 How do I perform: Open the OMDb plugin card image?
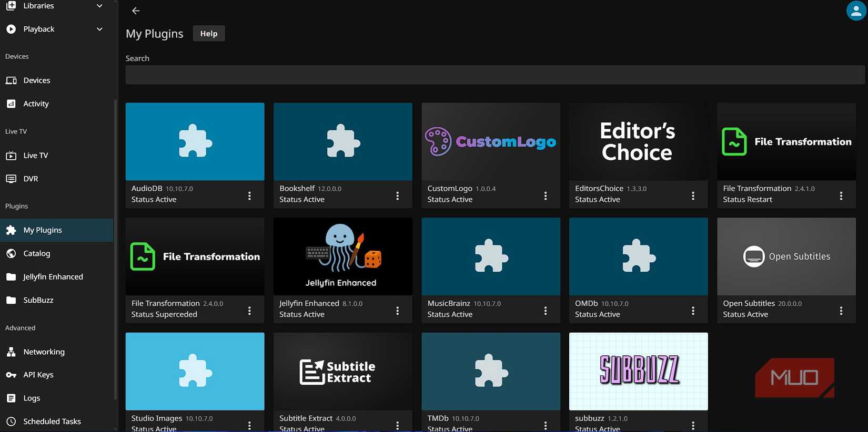[639, 256]
